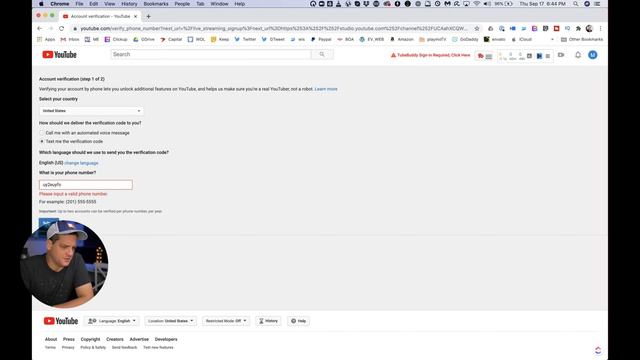Open the Language English footer dropdown

tap(112, 321)
